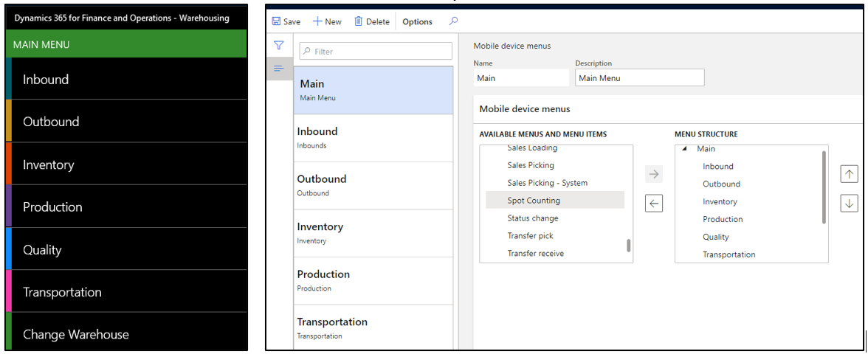Click the available items list scrollbar
The height and width of the screenshot is (354, 868).
(x=628, y=245)
